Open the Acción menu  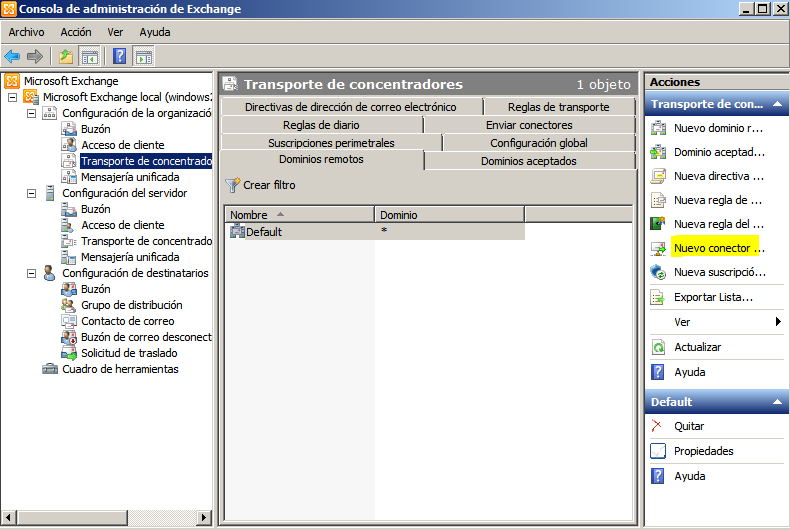coord(76,32)
